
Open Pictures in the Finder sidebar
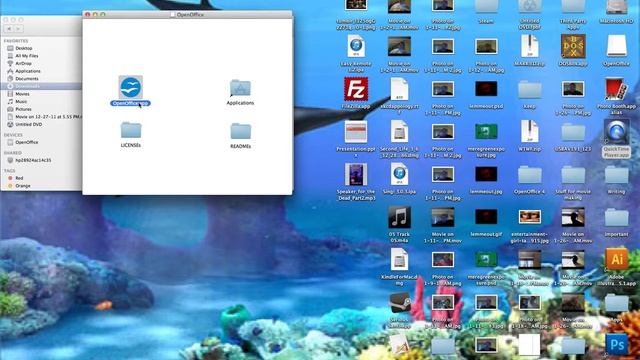(x=23, y=109)
